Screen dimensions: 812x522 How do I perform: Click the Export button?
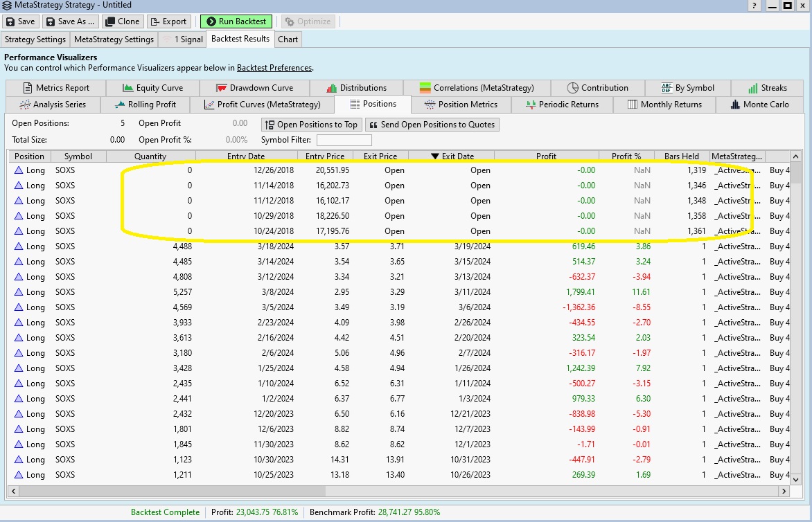pos(169,21)
